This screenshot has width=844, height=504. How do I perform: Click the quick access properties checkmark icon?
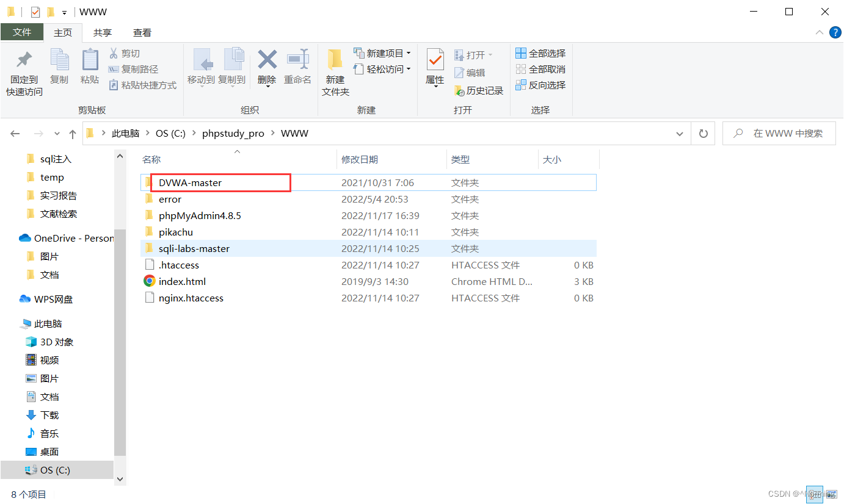pyautogui.click(x=35, y=12)
